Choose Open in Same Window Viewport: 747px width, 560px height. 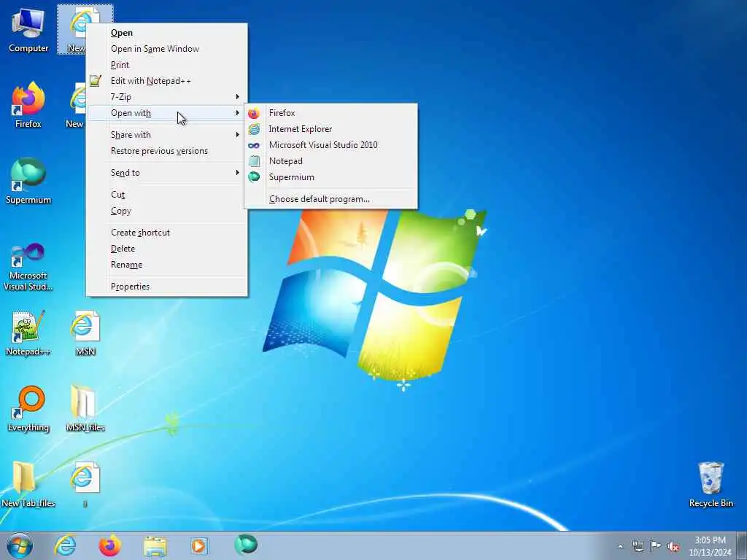click(167, 49)
